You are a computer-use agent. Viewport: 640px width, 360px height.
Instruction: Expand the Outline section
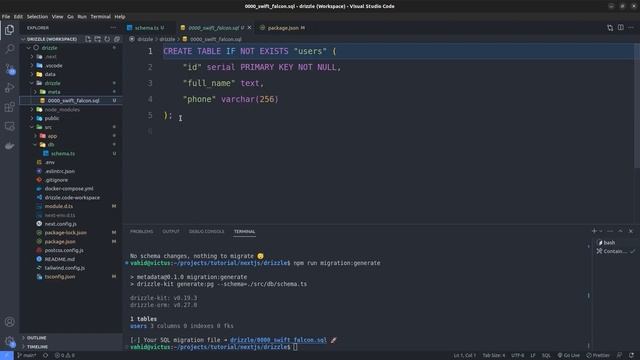click(36, 338)
